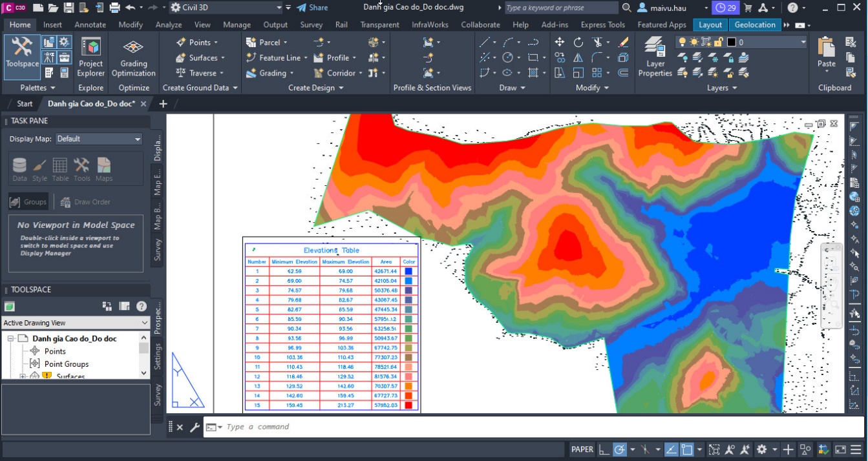Click the Share button

click(312, 8)
